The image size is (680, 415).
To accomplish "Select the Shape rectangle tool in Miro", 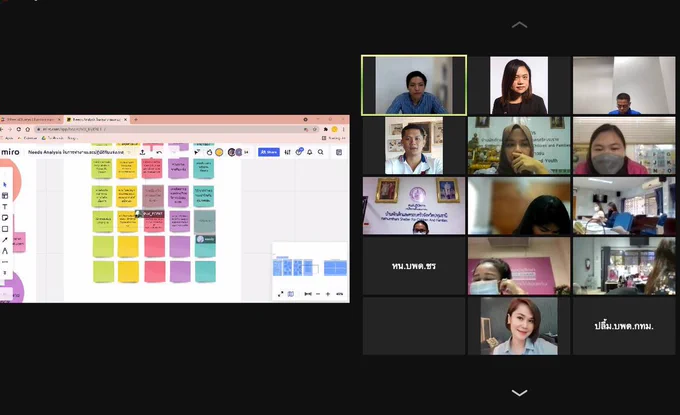I will [x=5, y=229].
